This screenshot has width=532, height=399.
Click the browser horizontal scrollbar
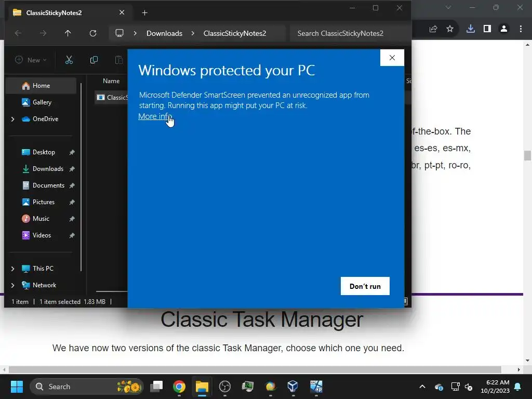click(x=255, y=369)
